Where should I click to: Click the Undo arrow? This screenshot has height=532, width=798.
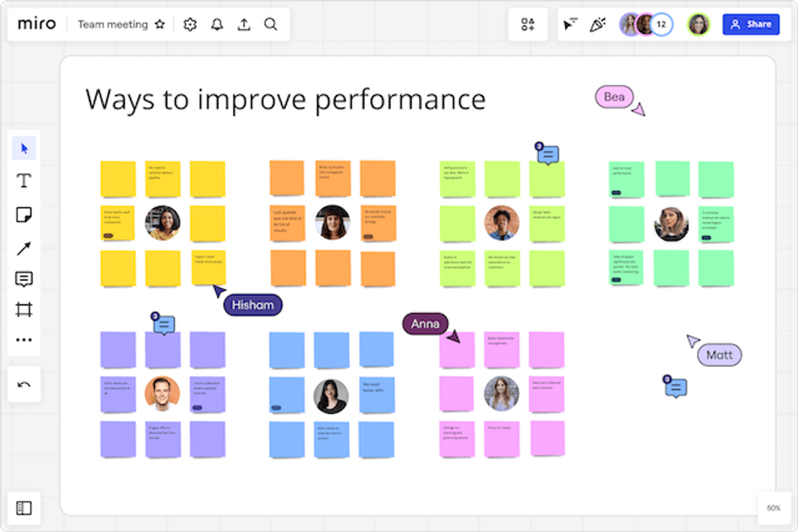coord(24,385)
